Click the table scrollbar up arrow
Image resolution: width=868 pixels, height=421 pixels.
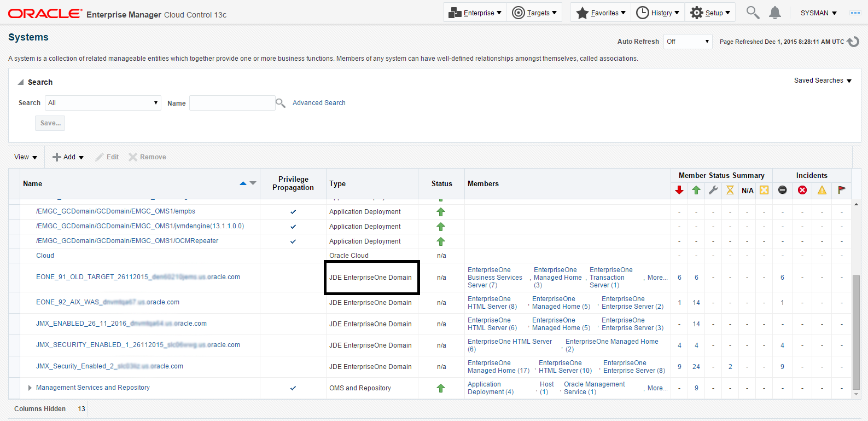(x=857, y=204)
